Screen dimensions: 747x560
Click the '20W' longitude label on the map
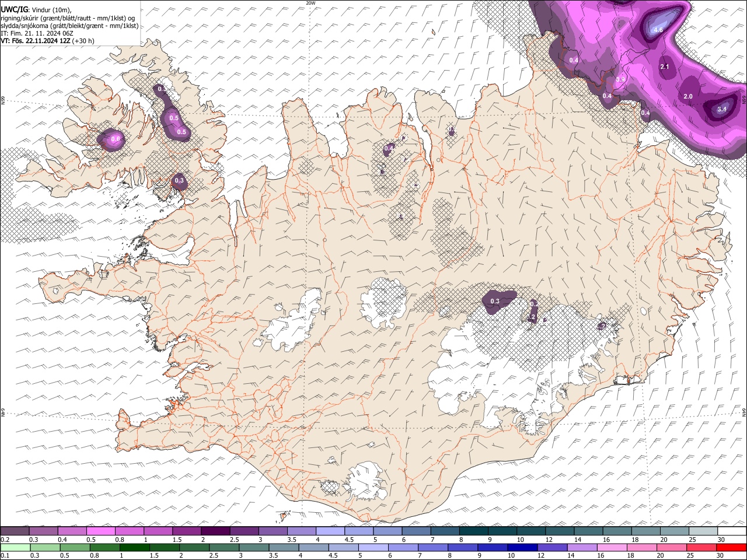point(310,3)
